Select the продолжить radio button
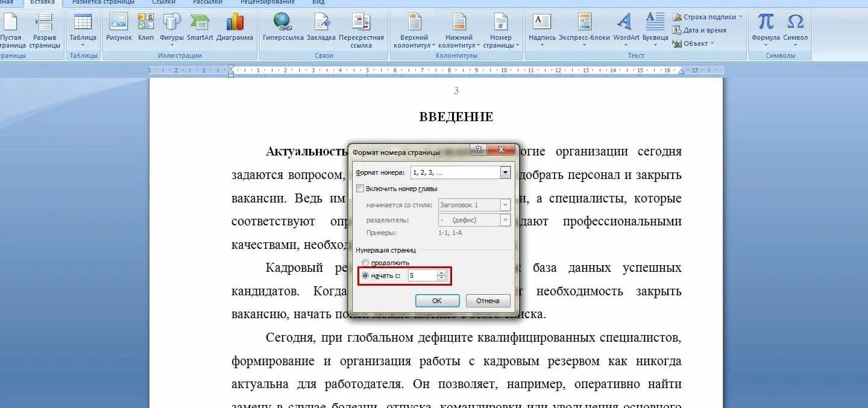 tap(365, 263)
